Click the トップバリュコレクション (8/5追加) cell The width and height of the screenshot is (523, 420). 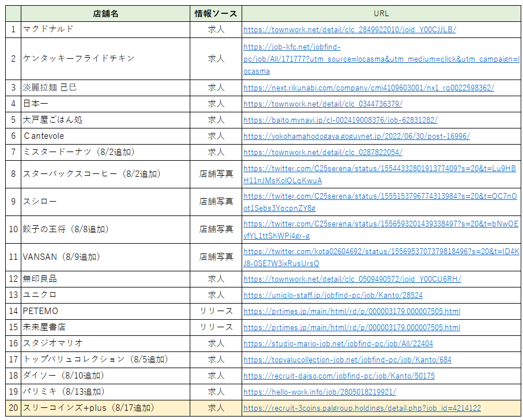(x=106, y=360)
